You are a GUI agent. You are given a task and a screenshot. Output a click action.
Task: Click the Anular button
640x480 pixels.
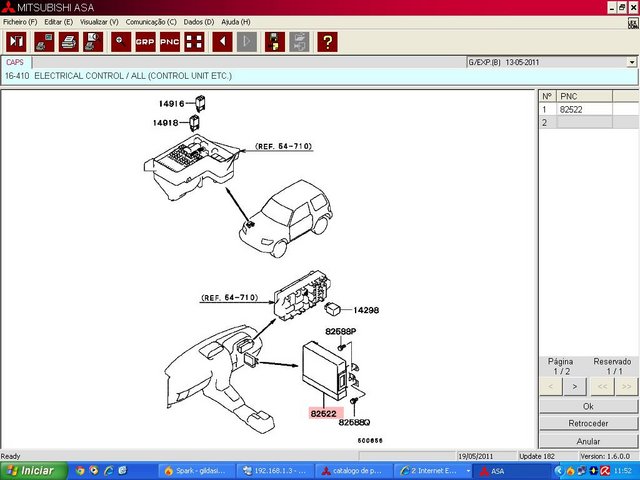pyautogui.click(x=588, y=441)
